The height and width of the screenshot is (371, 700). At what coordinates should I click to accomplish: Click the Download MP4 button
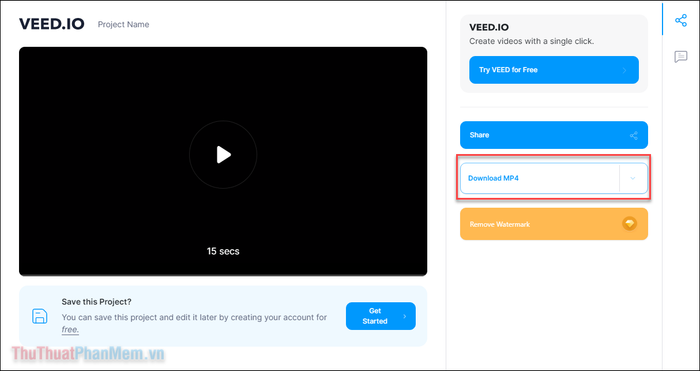[x=540, y=178]
